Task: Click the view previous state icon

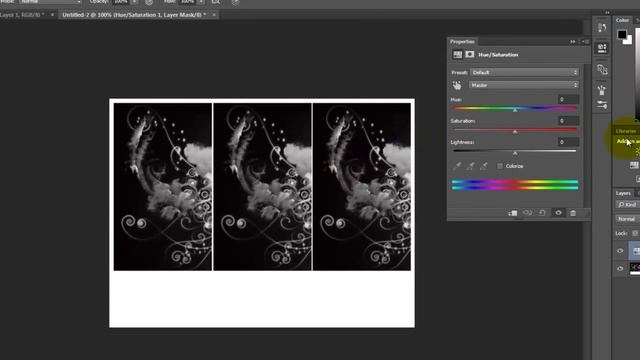Action: [x=528, y=213]
